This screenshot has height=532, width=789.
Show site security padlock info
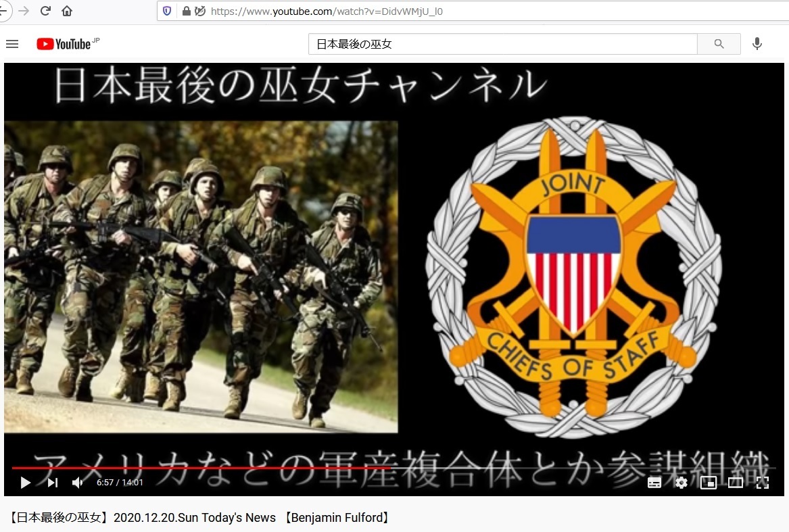[186, 11]
